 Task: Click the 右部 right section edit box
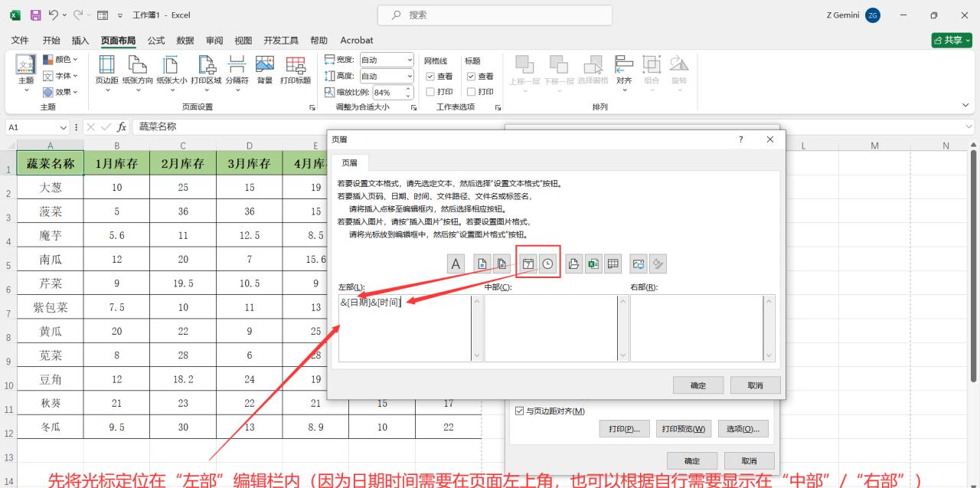point(696,328)
